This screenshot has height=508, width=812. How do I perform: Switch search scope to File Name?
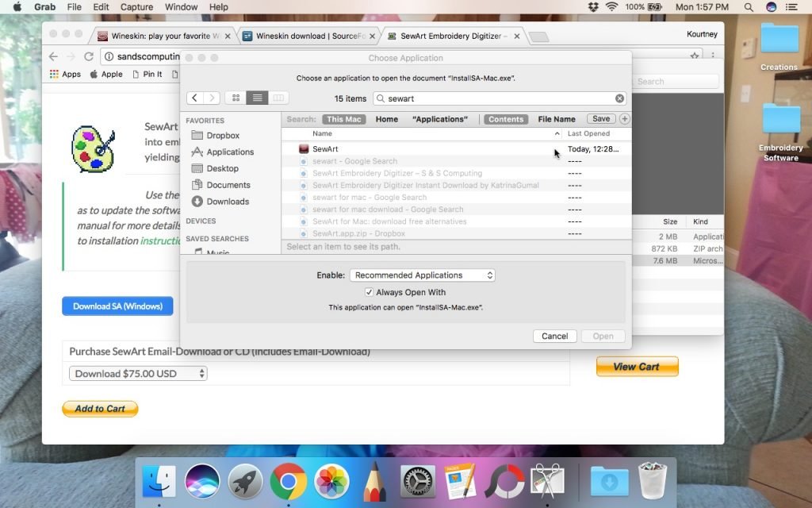coord(557,119)
